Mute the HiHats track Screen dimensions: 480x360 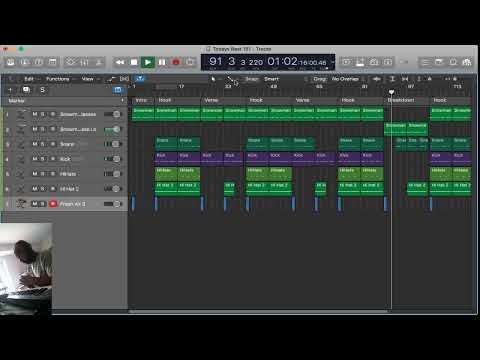point(35,174)
